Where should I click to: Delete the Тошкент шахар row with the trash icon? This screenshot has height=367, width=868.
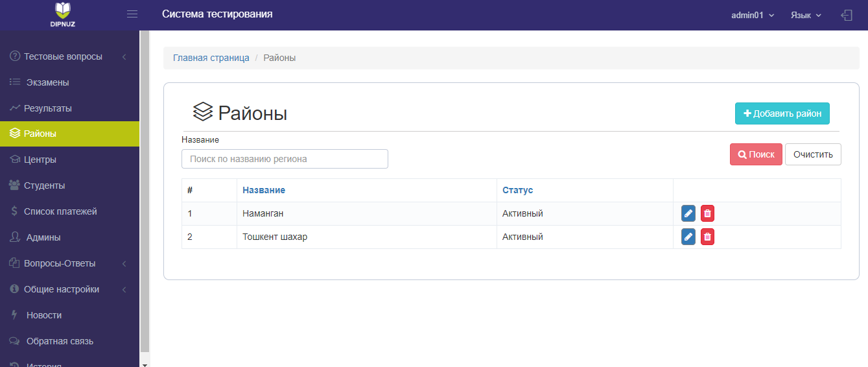(x=707, y=237)
